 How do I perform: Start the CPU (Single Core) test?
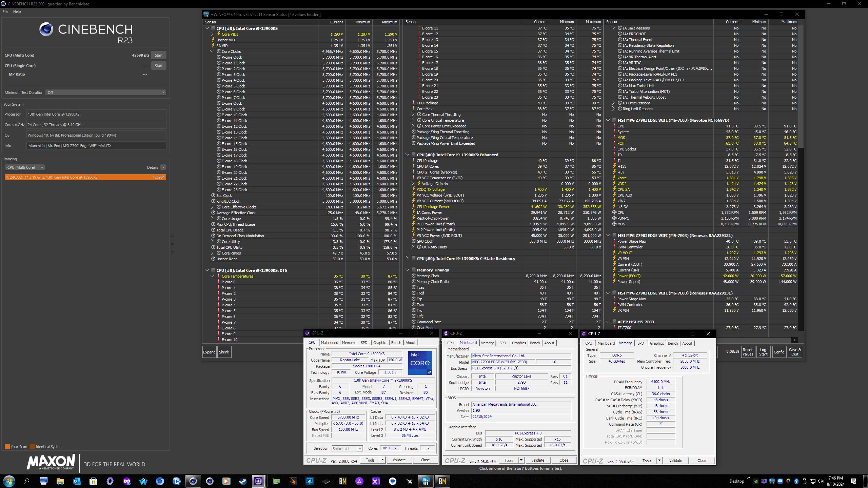[159, 66]
